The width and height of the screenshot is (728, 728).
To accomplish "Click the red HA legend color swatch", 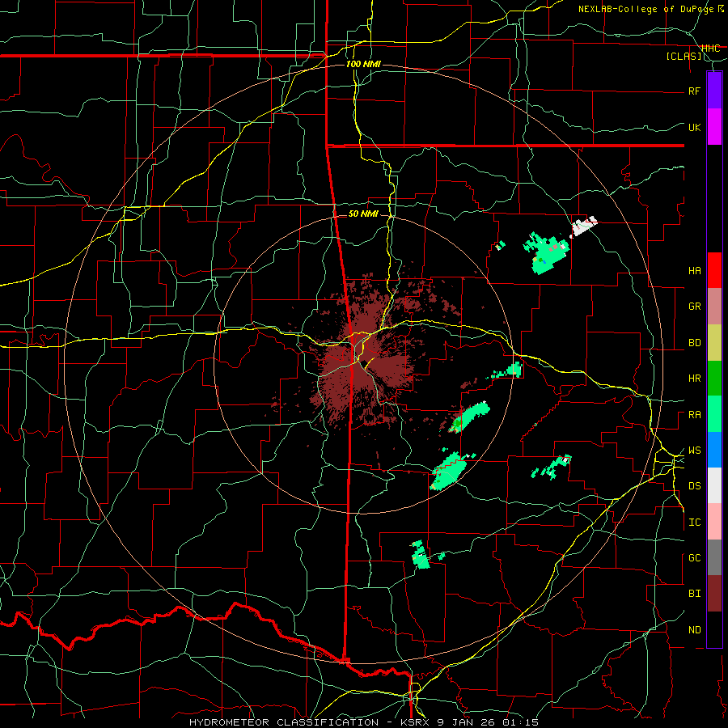I will (714, 270).
